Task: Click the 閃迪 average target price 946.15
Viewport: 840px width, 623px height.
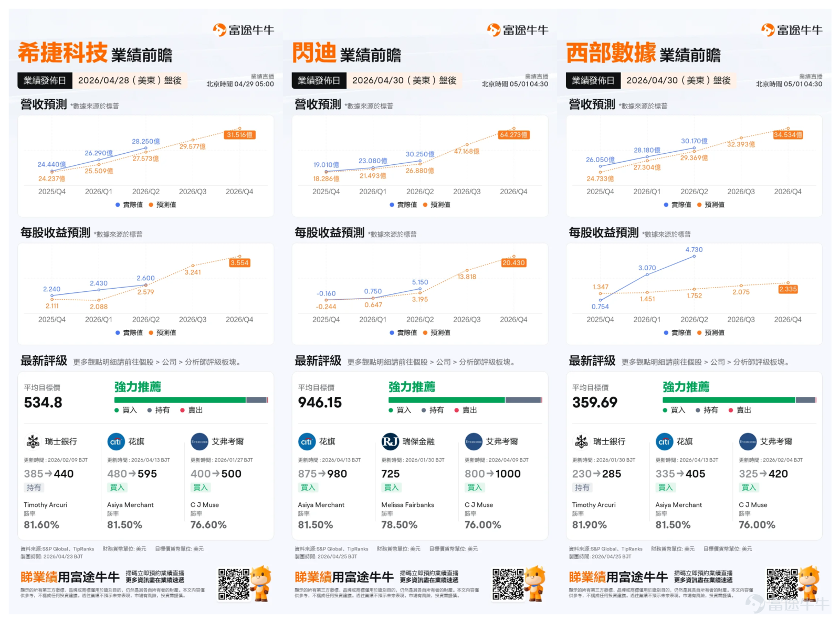Action: (320, 403)
